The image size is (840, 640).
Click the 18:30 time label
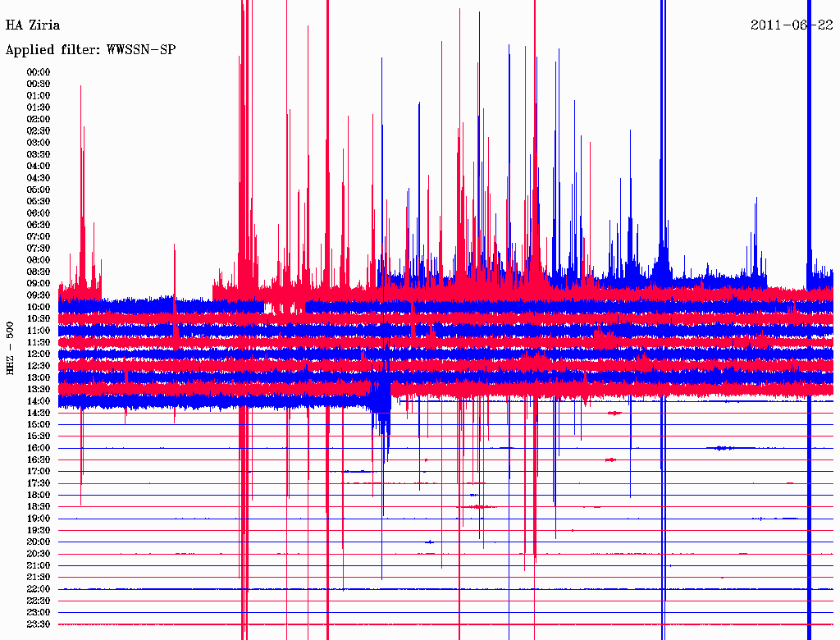click(x=39, y=507)
